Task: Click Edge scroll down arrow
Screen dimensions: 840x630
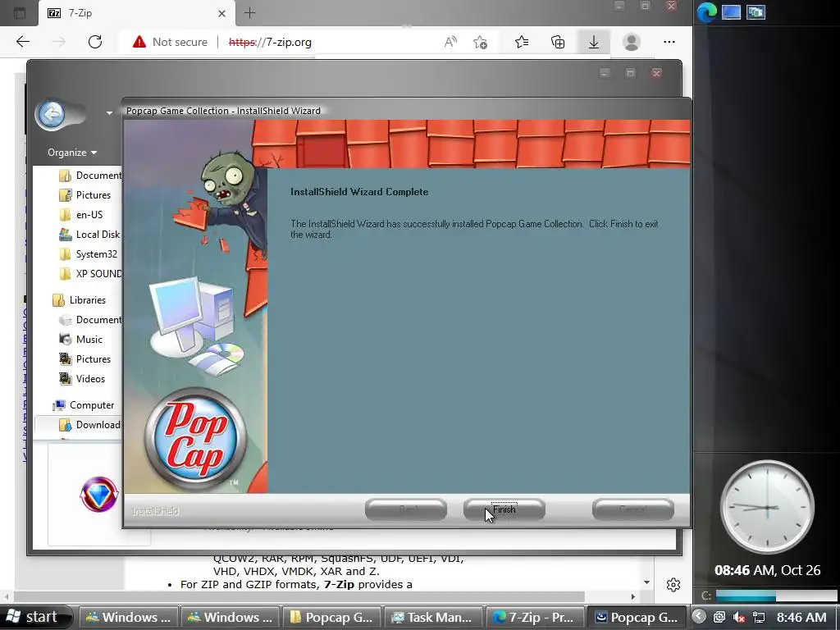Action: (646, 582)
